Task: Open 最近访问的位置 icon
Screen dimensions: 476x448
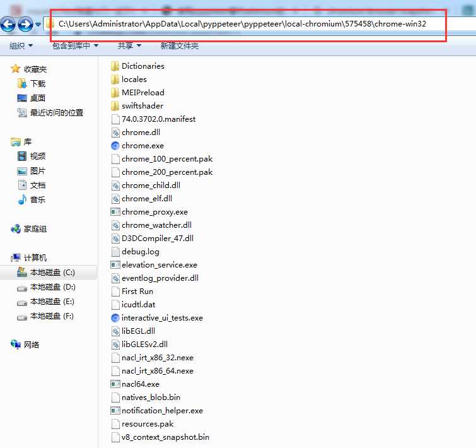Action: point(22,113)
